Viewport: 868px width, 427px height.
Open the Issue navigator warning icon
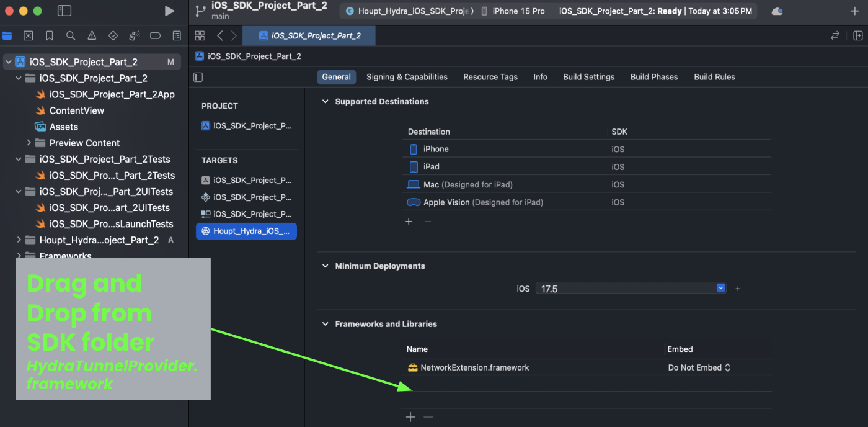(x=92, y=35)
